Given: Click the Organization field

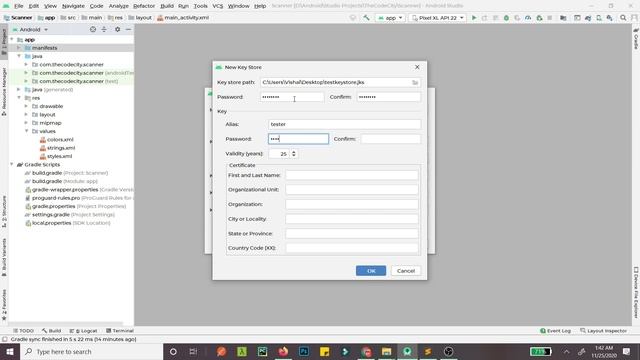Looking at the screenshot, I should coord(351,204).
